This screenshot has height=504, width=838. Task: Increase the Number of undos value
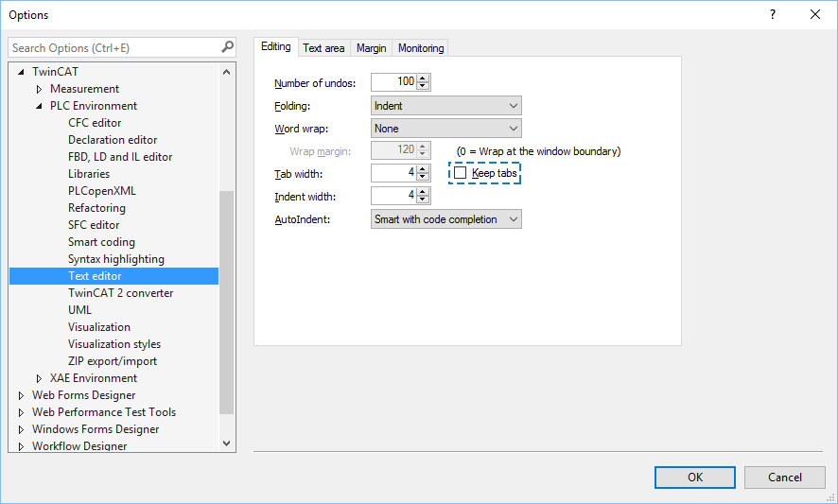point(423,78)
